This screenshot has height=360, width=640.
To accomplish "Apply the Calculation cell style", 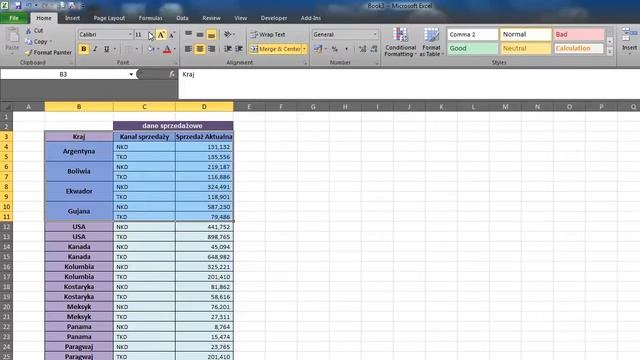I will [x=579, y=48].
